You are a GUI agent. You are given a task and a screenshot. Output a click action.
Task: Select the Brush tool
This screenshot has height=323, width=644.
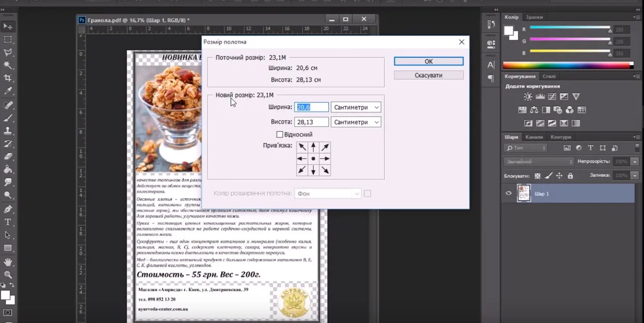(x=8, y=118)
